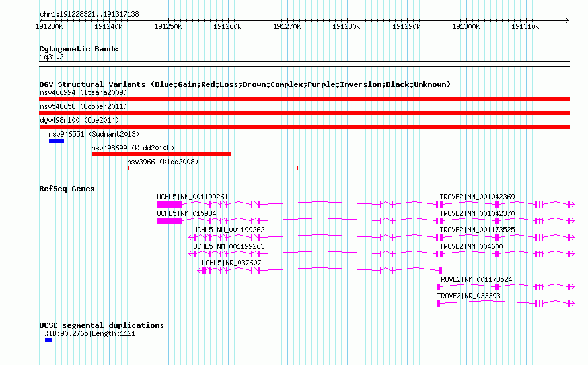Open the DGV Structural Variants track title

tap(244, 84)
